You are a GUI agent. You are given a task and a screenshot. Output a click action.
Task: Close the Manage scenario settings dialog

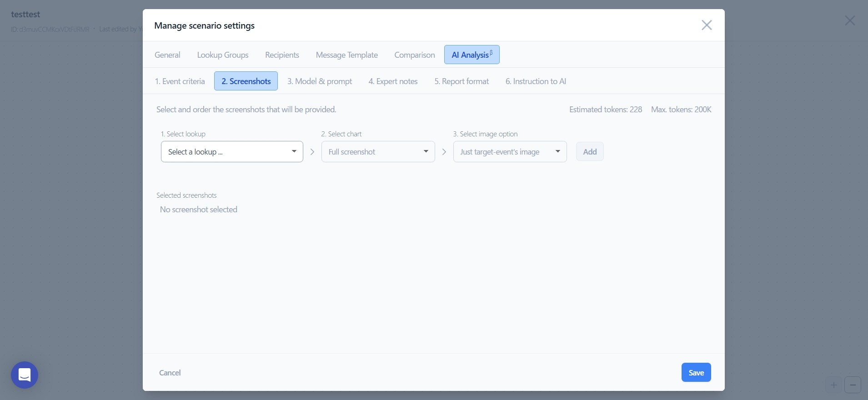point(706,25)
